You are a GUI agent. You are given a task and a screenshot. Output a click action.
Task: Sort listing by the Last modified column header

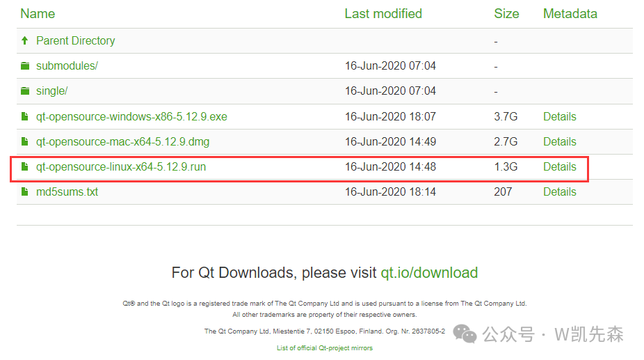[x=383, y=14]
